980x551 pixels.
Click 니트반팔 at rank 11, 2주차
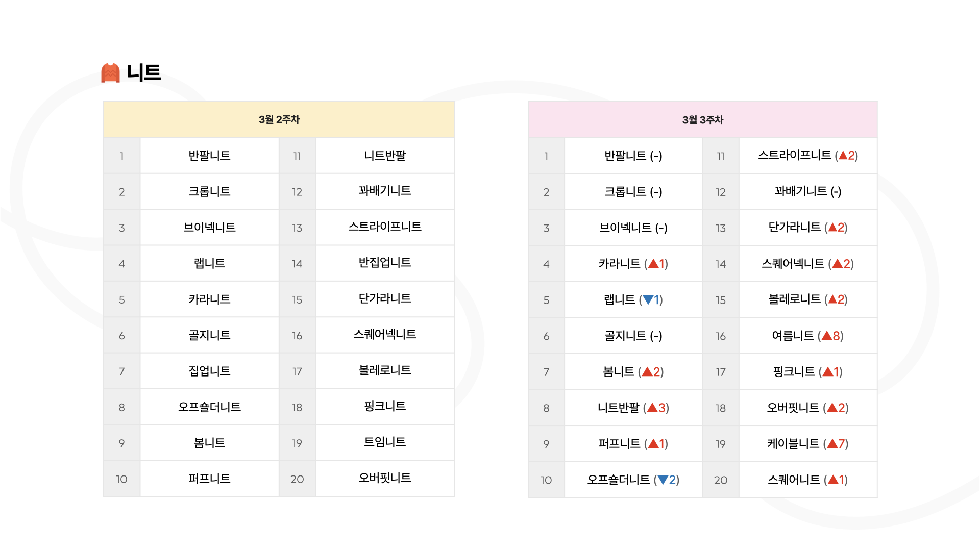coord(385,156)
